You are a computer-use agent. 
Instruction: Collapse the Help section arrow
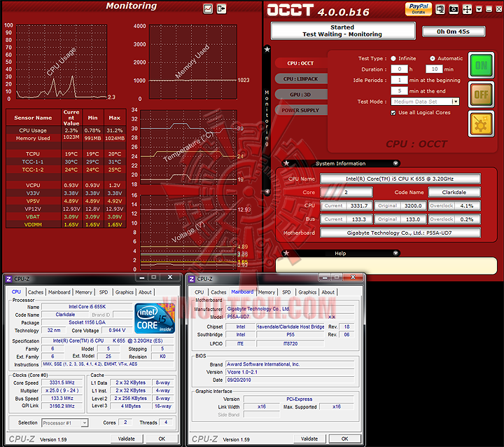(x=395, y=253)
